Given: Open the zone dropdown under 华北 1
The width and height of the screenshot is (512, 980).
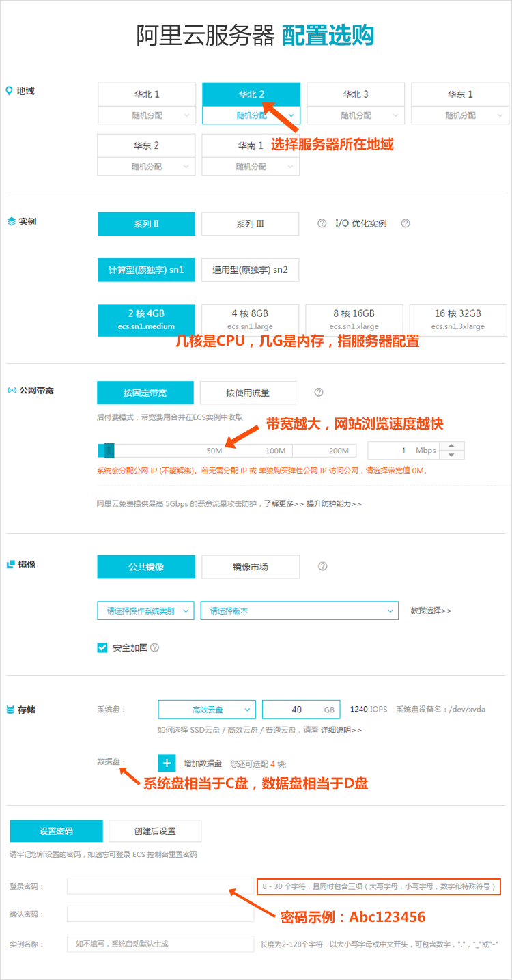Looking at the screenshot, I should [x=147, y=115].
